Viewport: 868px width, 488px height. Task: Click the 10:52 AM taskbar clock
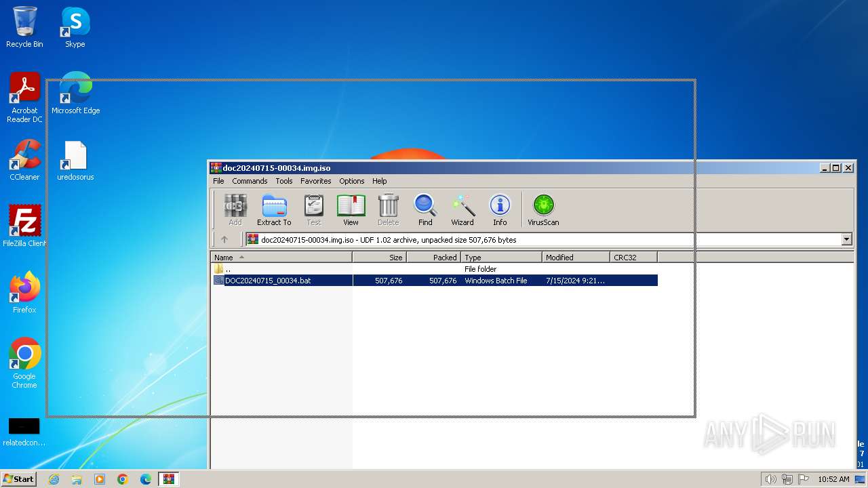pyautogui.click(x=833, y=479)
